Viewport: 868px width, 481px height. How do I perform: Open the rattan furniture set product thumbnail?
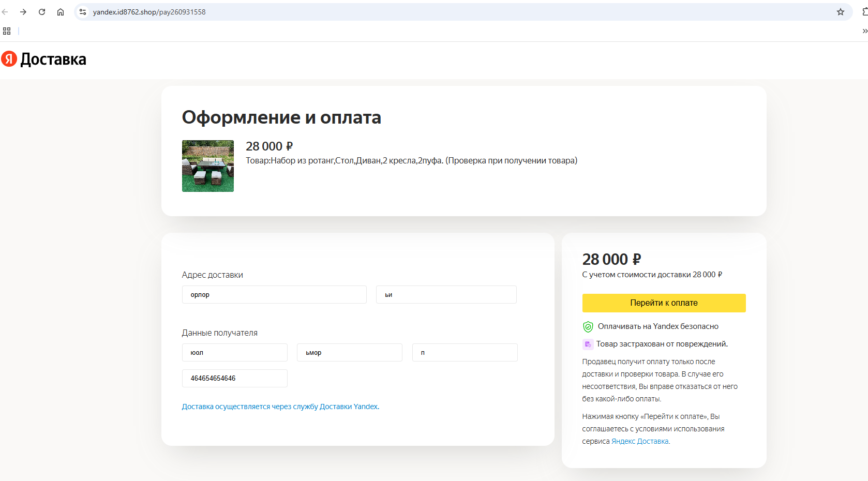coord(208,166)
